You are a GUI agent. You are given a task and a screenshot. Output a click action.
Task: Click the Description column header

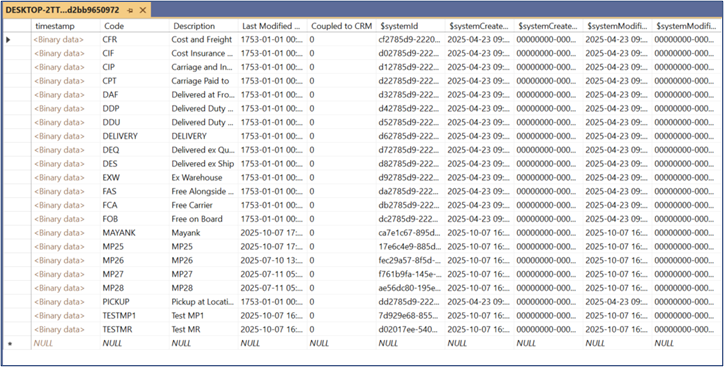click(204, 26)
